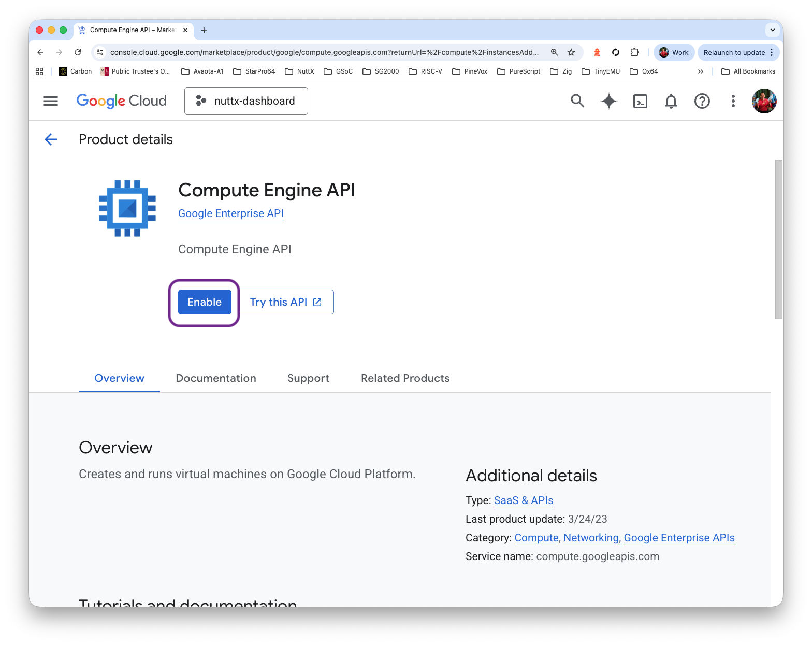Open the PineVox bookmark folder
812x645 pixels.
click(x=470, y=71)
